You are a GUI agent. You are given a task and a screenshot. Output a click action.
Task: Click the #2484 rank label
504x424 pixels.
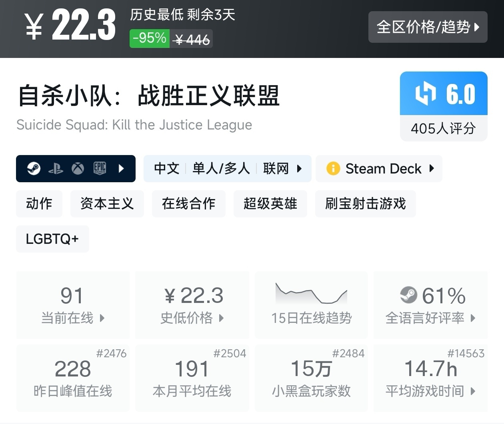pyautogui.click(x=348, y=353)
